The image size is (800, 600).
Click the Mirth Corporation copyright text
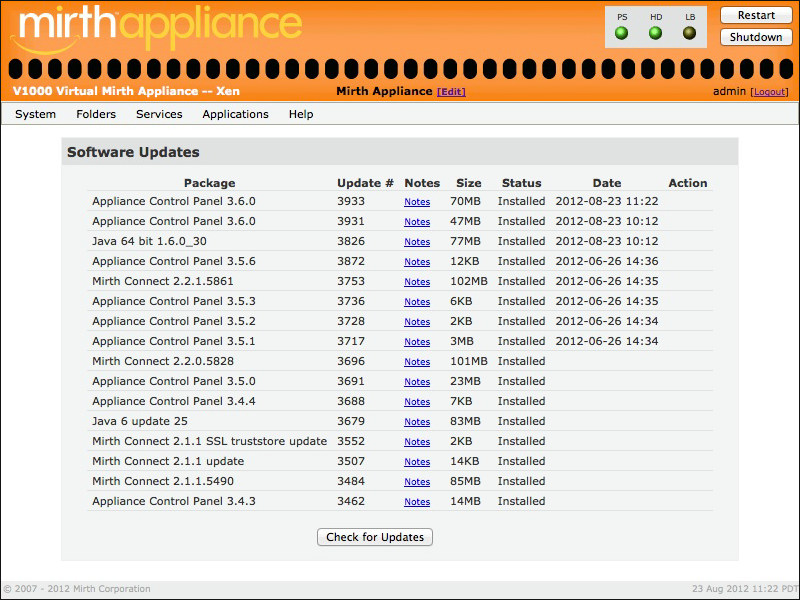77,589
